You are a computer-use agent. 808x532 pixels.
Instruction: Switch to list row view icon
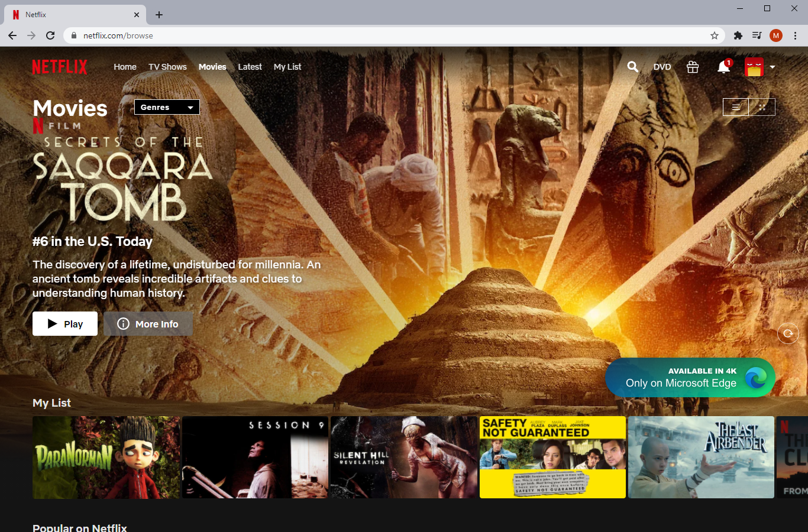click(736, 107)
